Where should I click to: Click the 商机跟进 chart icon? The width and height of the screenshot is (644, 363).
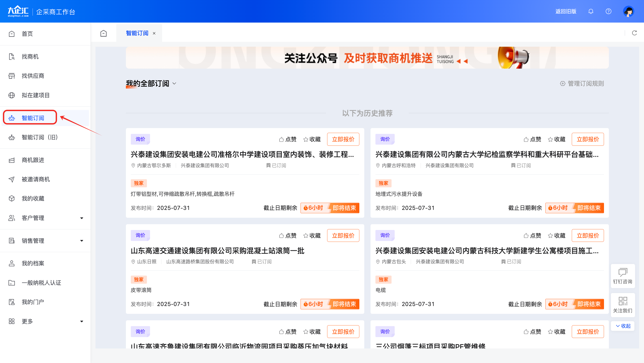(x=11, y=160)
